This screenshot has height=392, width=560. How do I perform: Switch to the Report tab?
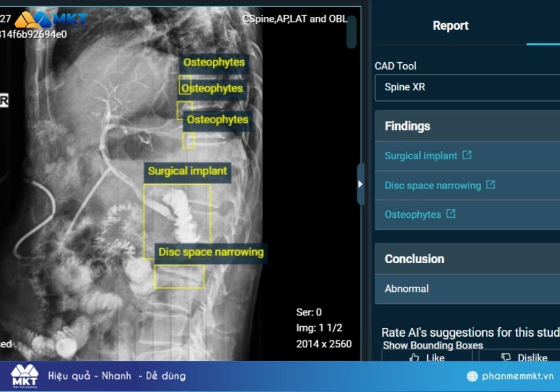coord(450,26)
